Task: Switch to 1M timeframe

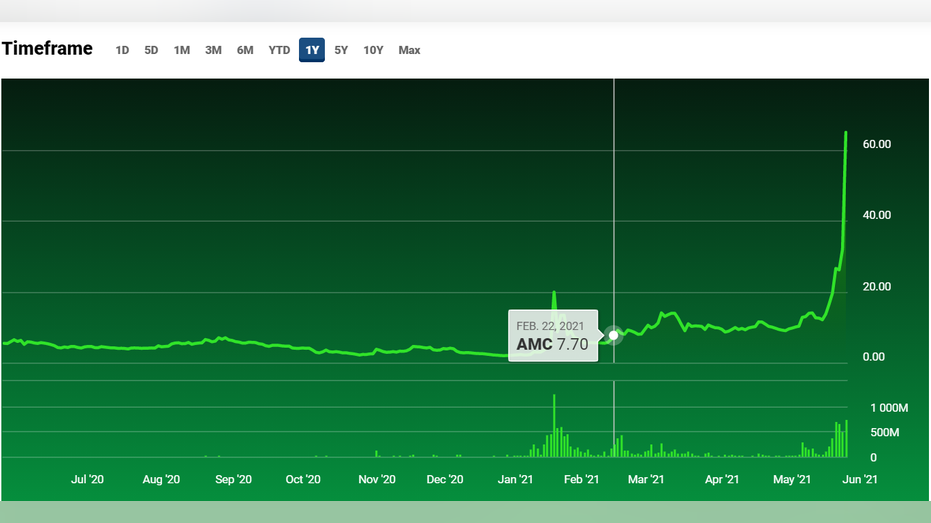Action: point(182,50)
